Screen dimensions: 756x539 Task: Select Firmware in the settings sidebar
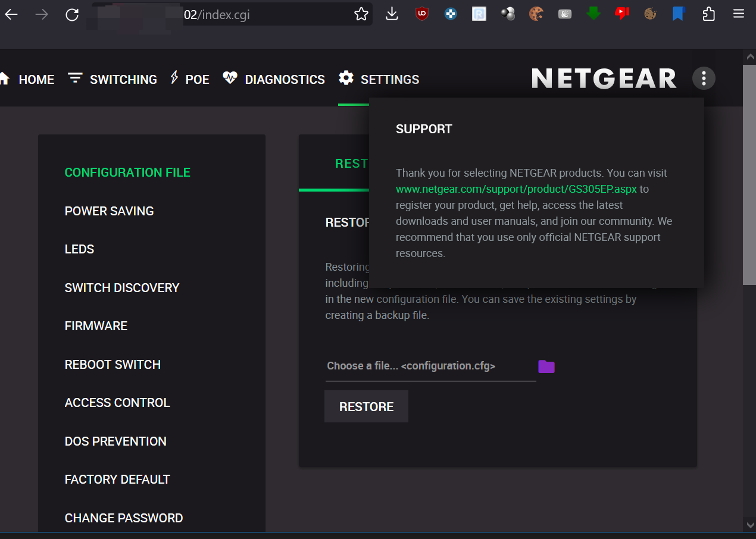click(x=96, y=326)
